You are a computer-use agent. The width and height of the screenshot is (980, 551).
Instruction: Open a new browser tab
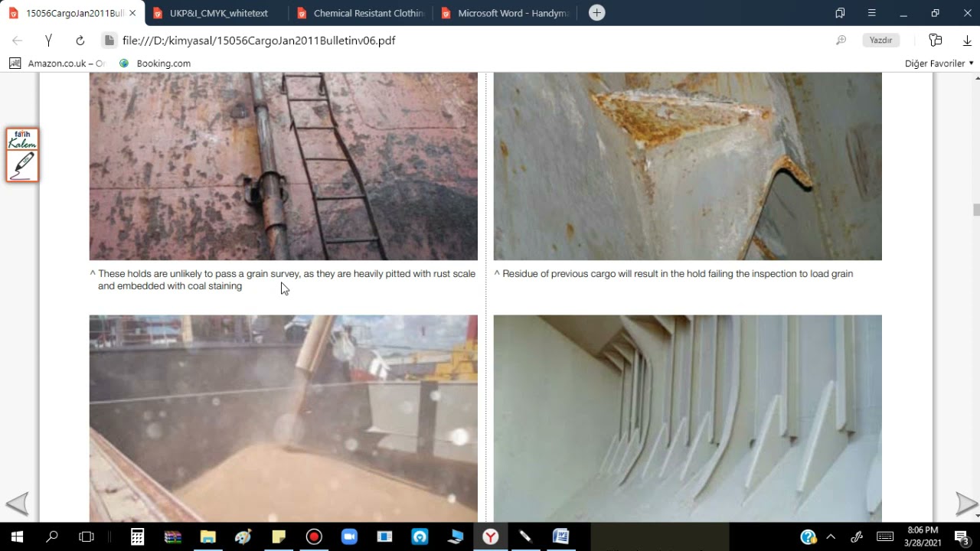[x=597, y=13]
